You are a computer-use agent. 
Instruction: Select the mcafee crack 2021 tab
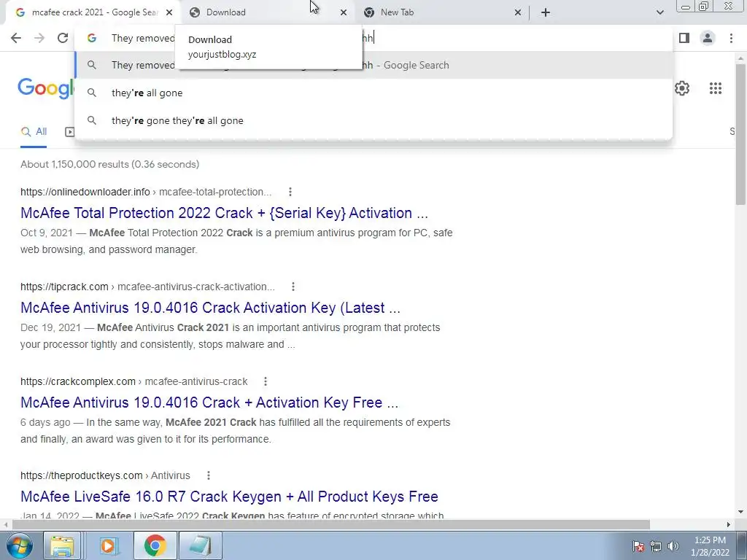click(93, 12)
